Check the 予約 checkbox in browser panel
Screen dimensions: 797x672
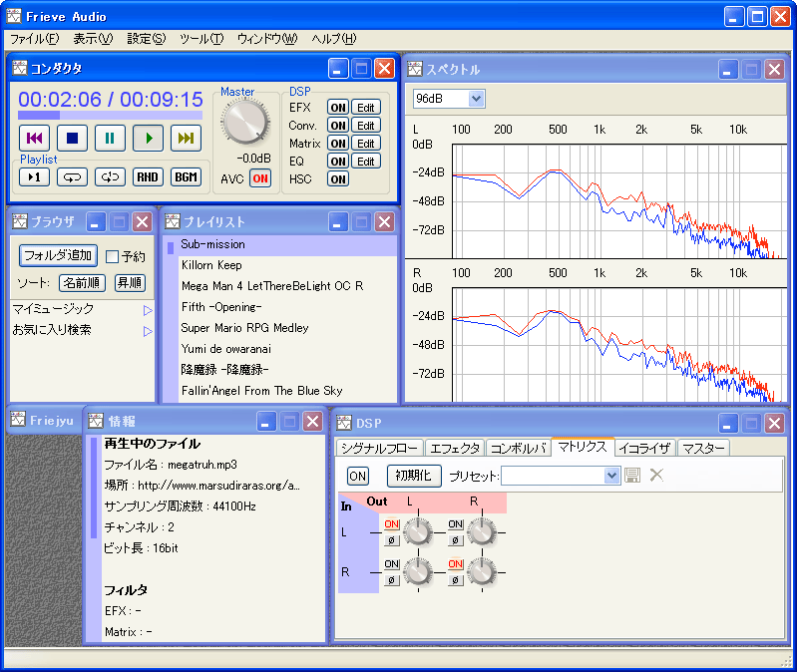coord(113,256)
